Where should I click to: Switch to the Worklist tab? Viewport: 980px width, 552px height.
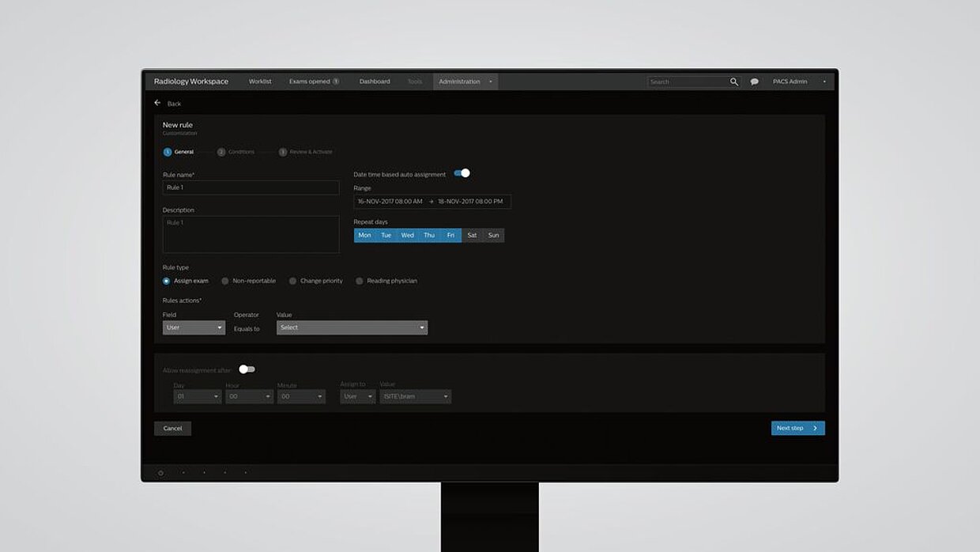[260, 81]
